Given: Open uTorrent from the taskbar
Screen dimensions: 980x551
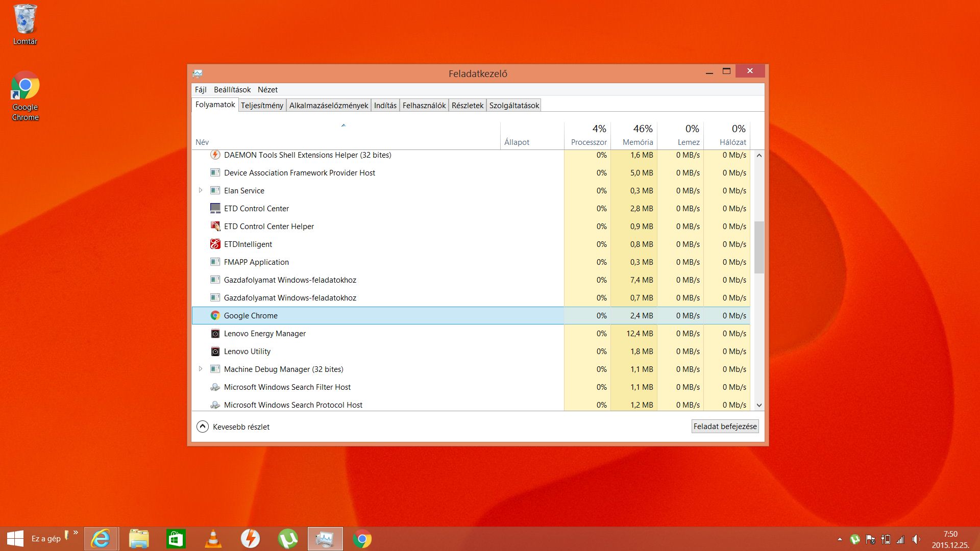Looking at the screenshot, I should point(288,539).
